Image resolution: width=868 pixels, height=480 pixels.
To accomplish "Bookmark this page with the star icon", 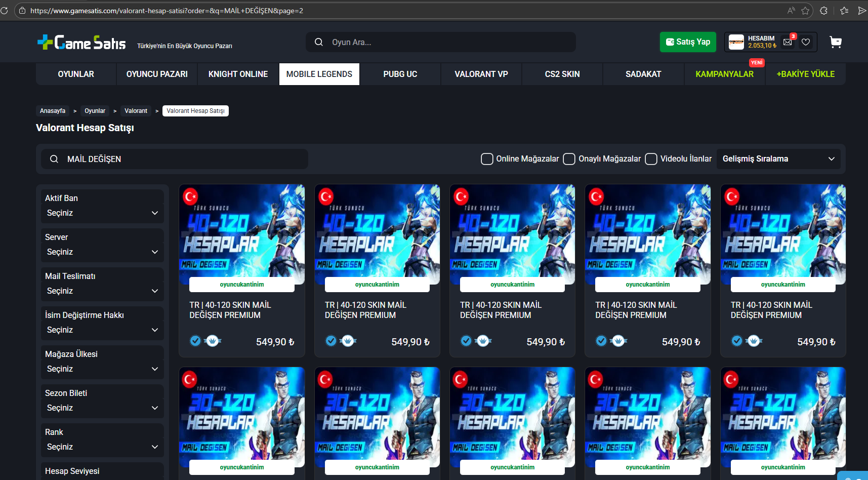I will tap(805, 11).
